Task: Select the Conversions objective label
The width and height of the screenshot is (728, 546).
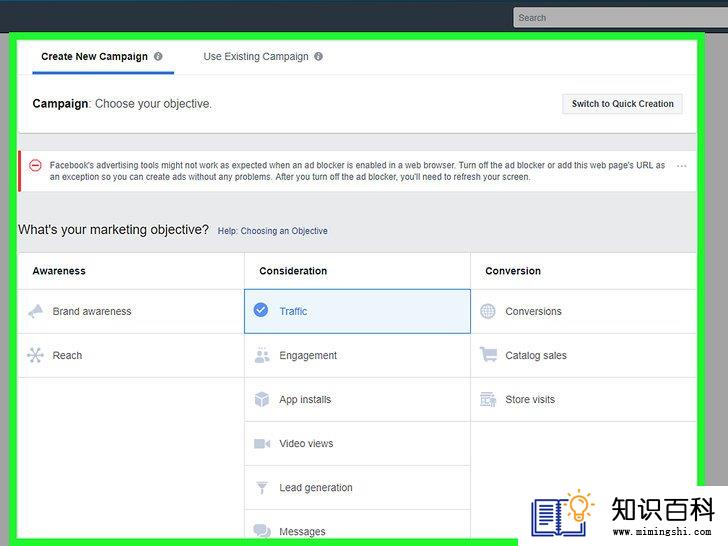Action: click(x=533, y=312)
